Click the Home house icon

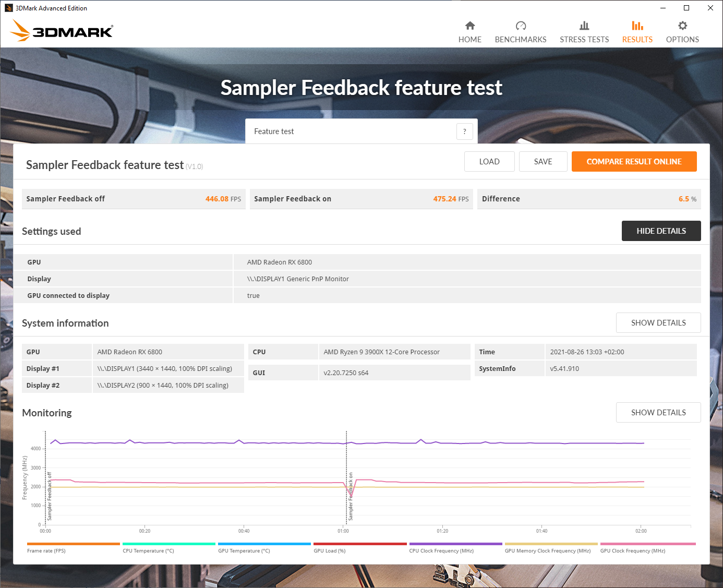tap(470, 26)
